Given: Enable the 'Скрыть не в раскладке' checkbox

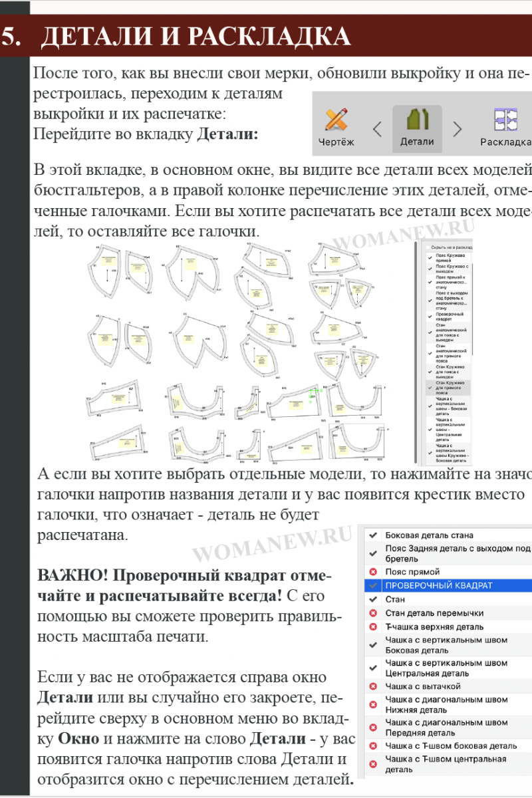Looking at the screenshot, I should click(428, 247).
